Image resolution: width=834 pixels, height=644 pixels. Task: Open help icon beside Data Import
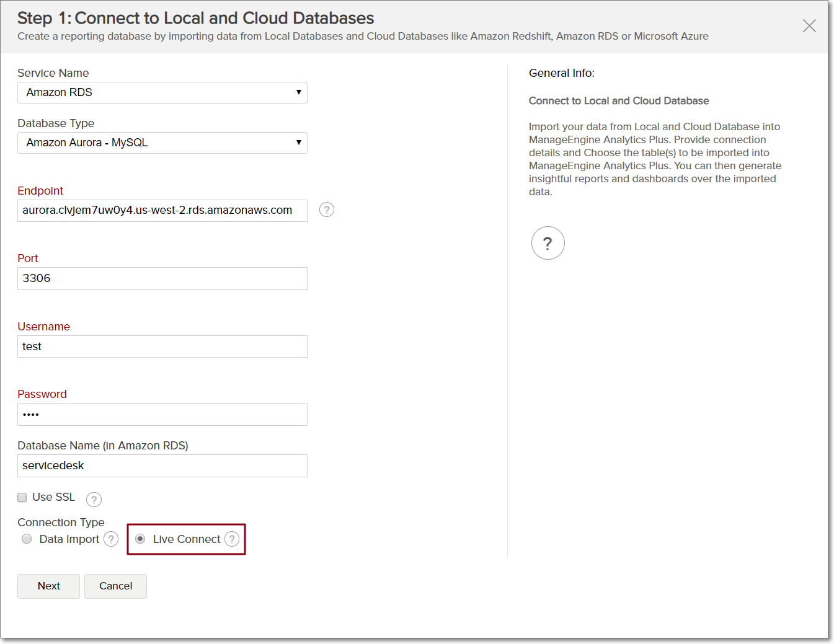coord(111,539)
